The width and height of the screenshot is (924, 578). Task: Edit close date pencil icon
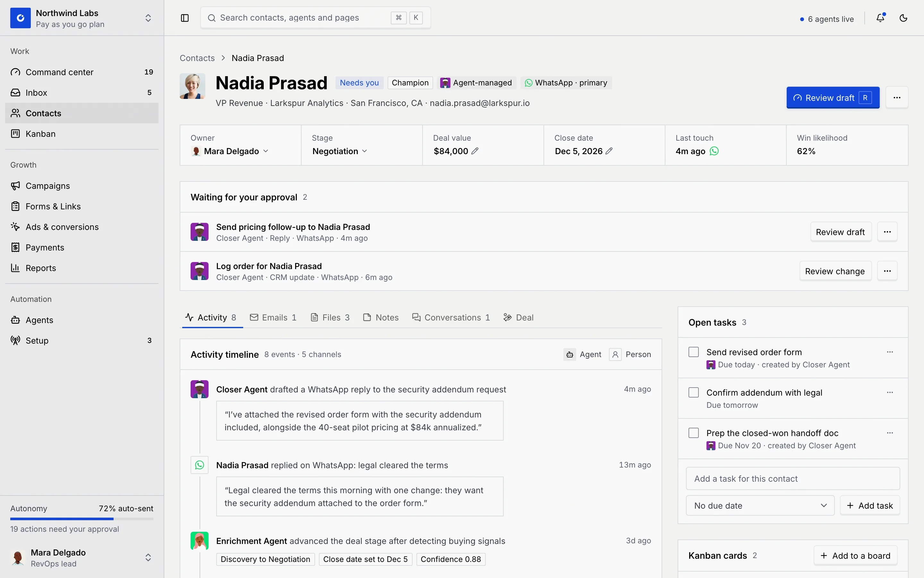click(609, 151)
